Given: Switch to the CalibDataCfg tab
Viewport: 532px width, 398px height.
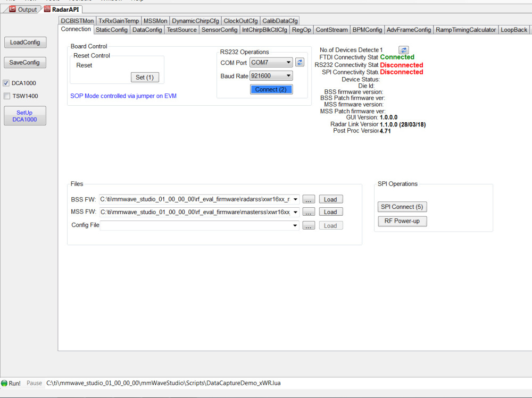Looking at the screenshot, I should click(x=280, y=21).
